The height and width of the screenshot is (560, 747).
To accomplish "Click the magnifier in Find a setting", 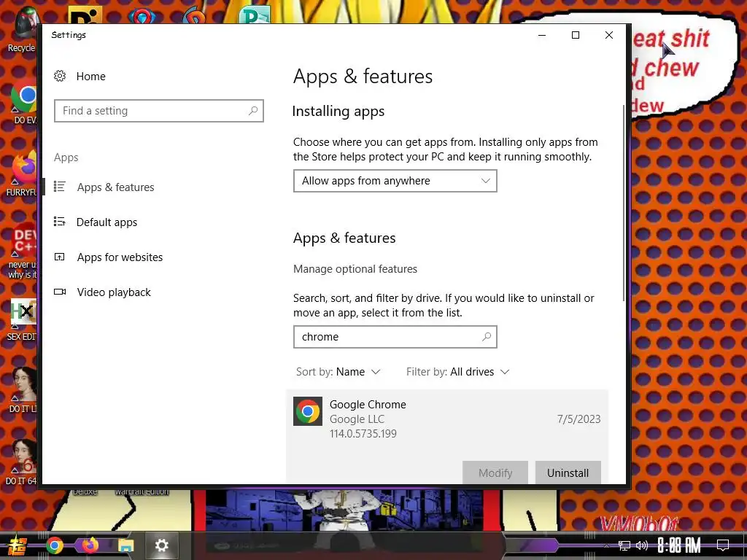I will pyautogui.click(x=253, y=111).
